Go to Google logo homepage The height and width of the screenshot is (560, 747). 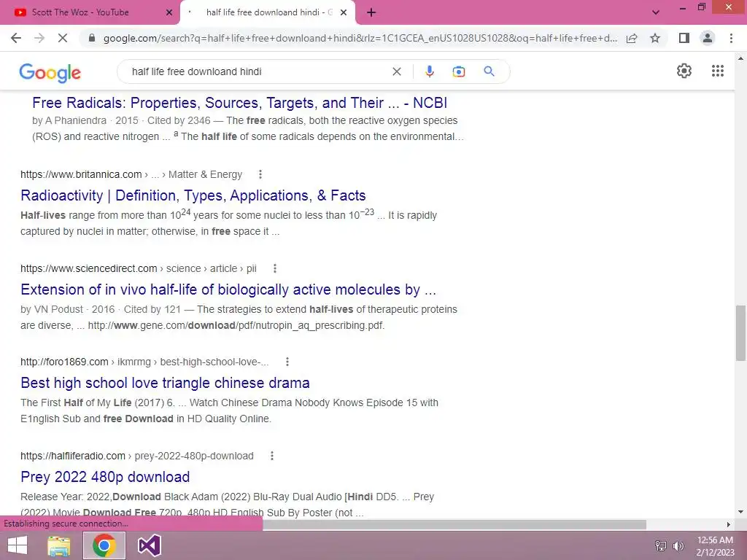(50, 72)
